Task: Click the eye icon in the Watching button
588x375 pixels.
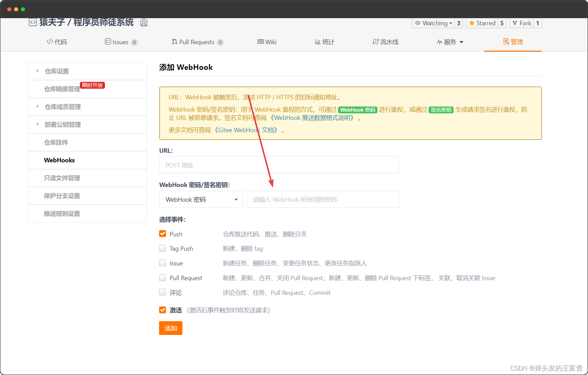Action: pos(418,23)
